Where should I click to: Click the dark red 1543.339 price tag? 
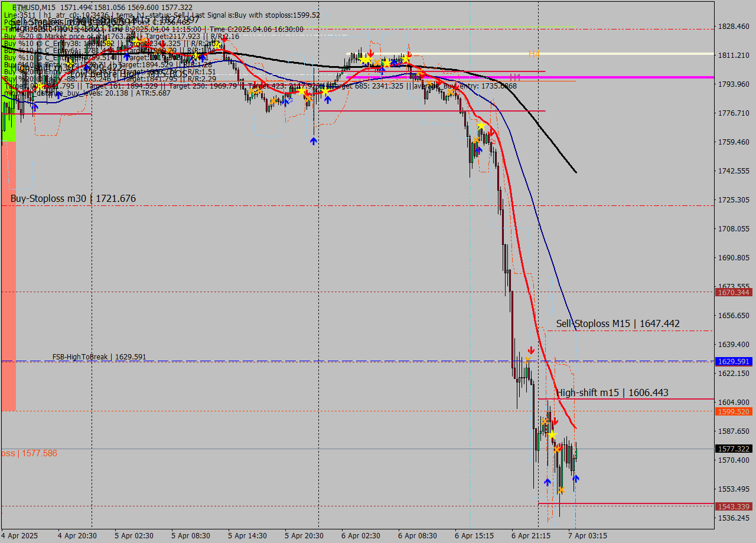[x=732, y=506]
